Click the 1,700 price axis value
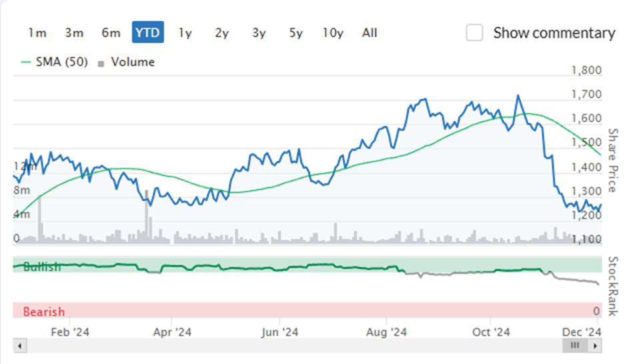Screen dimensions: 627x364 (x=586, y=94)
